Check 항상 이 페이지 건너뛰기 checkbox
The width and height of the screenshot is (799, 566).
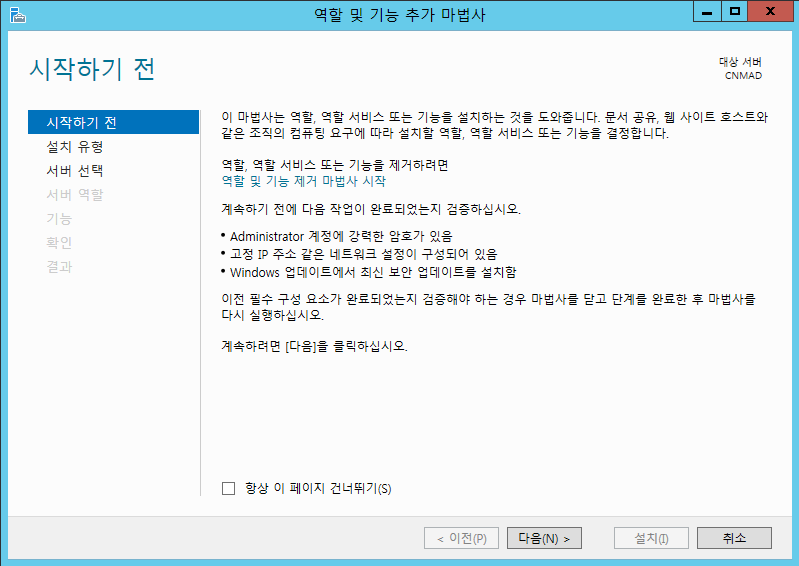(228, 489)
